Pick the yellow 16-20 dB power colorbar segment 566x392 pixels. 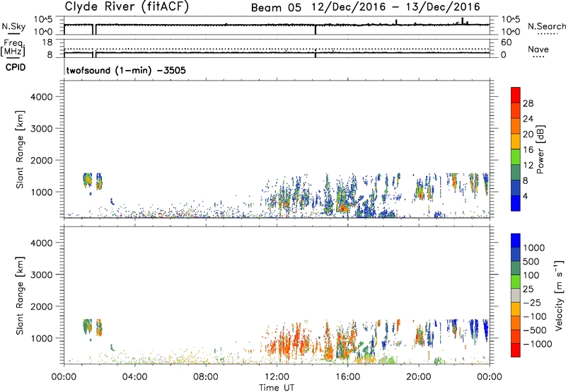pos(516,142)
